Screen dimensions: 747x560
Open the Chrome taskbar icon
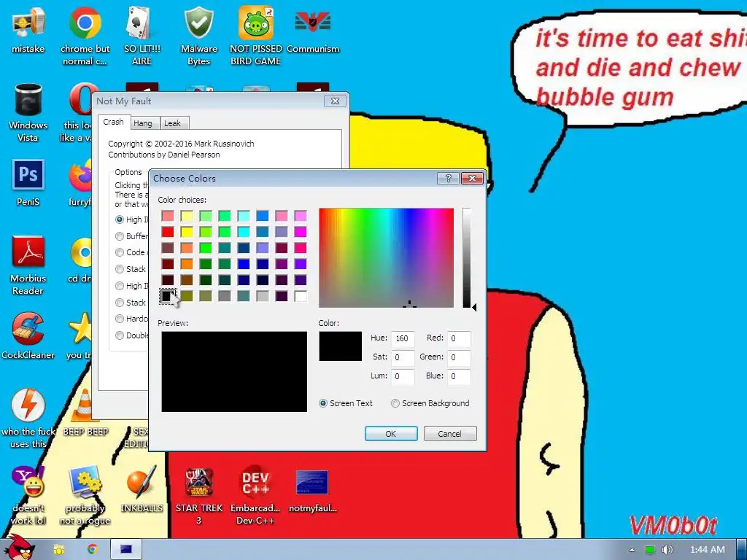click(92, 549)
